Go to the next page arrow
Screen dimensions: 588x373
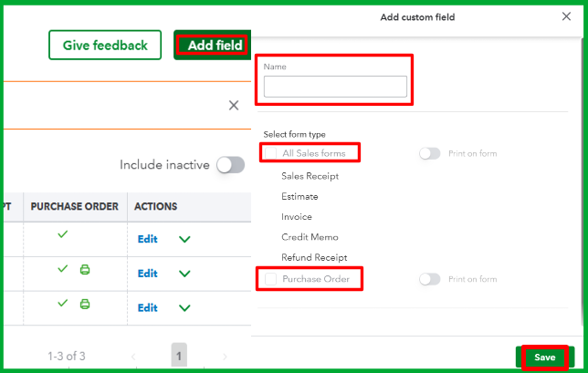pyautogui.click(x=225, y=356)
